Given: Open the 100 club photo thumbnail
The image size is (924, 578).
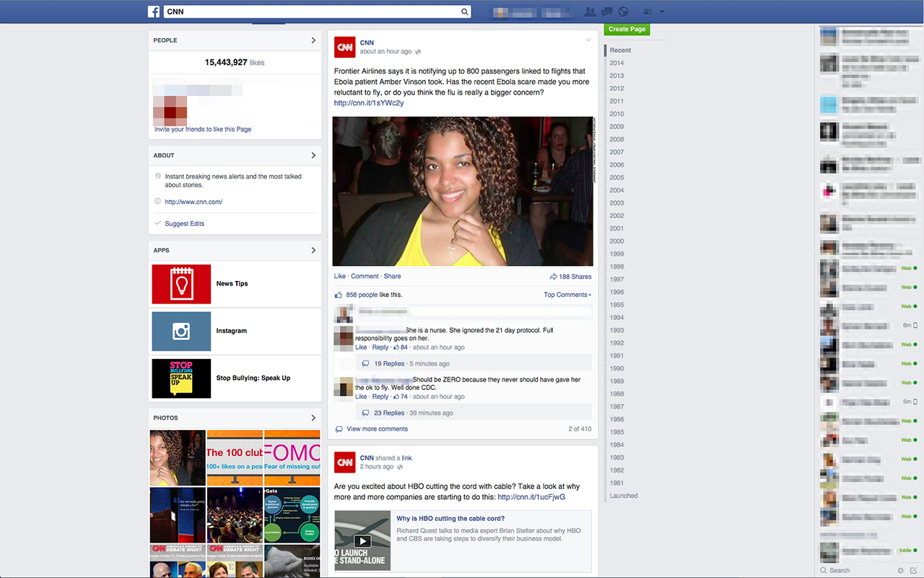Looking at the screenshot, I should pyautogui.click(x=235, y=457).
